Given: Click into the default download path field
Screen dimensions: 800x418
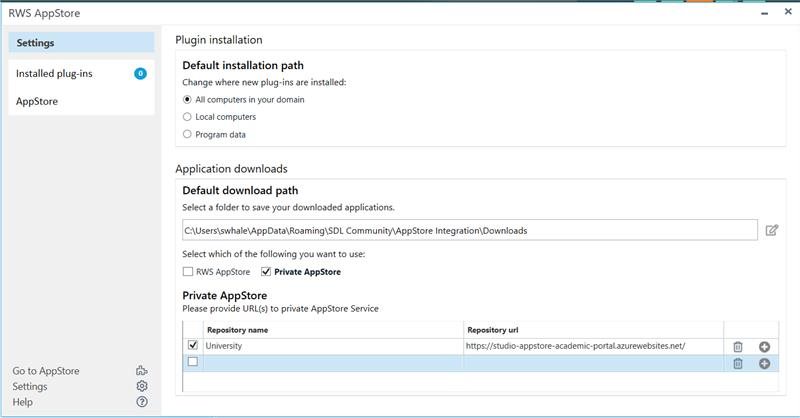Looking at the screenshot, I should (x=470, y=230).
